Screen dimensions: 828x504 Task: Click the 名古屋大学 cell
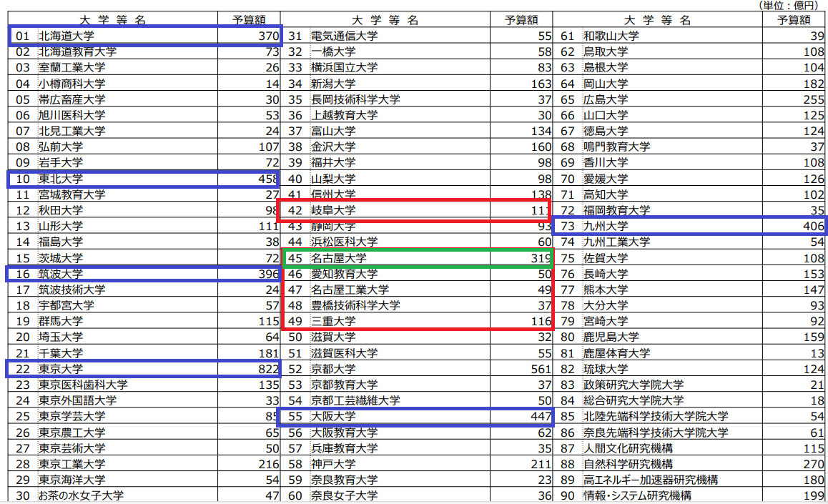pos(338,258)
